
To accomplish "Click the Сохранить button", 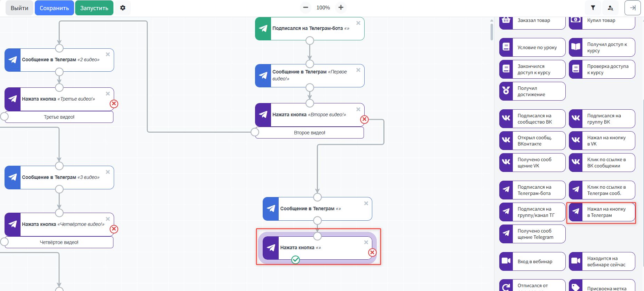I will coord(54,8).
